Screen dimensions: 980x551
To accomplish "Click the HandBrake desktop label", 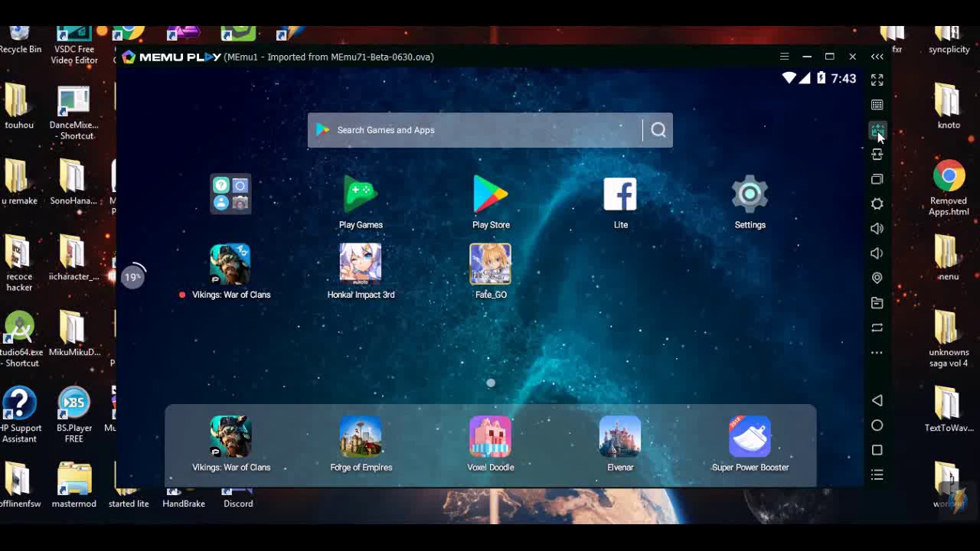I will click(x=184, y=504).
